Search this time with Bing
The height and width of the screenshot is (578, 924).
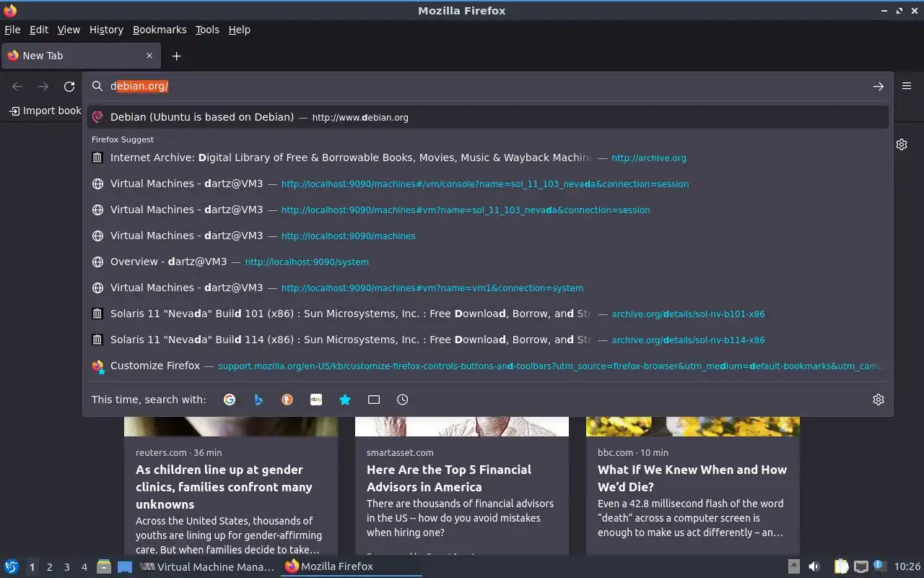[x=258, y=400]
